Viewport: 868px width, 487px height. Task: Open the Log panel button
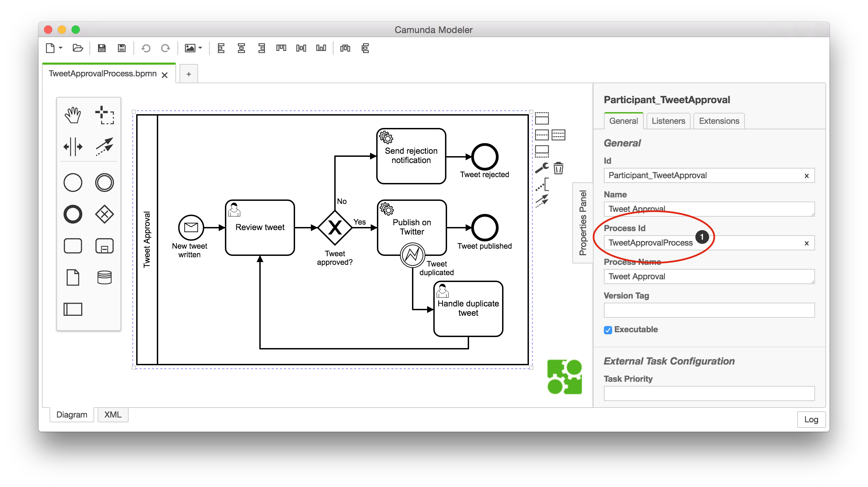pos(811,420)
